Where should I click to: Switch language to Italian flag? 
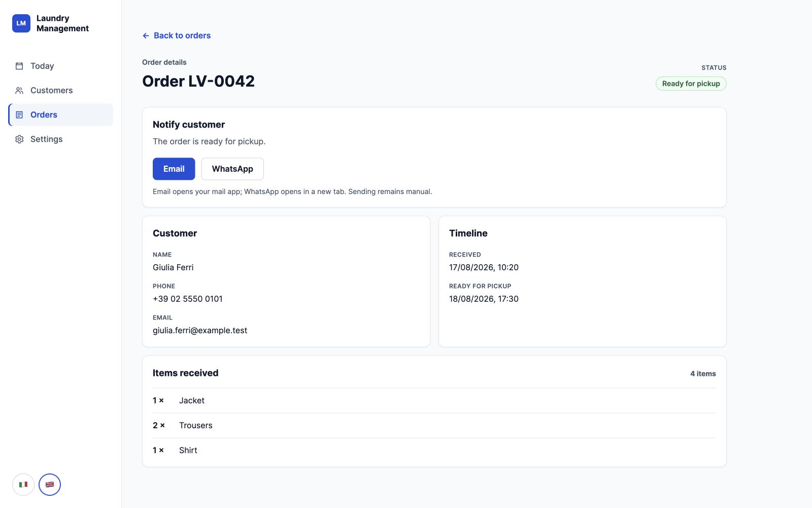(x=23, y=485)
